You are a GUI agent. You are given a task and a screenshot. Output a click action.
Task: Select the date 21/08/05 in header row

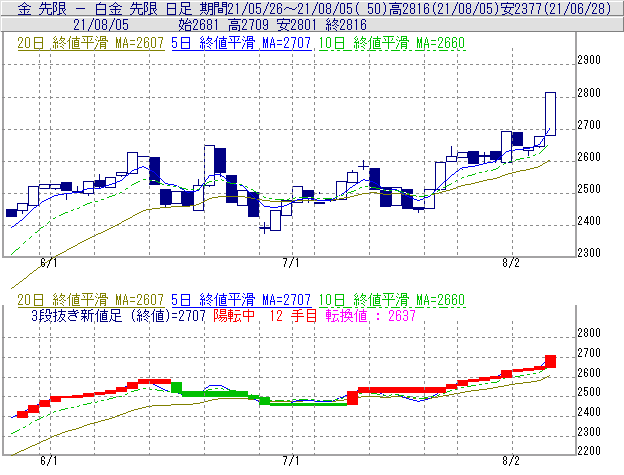pos(101,25)
